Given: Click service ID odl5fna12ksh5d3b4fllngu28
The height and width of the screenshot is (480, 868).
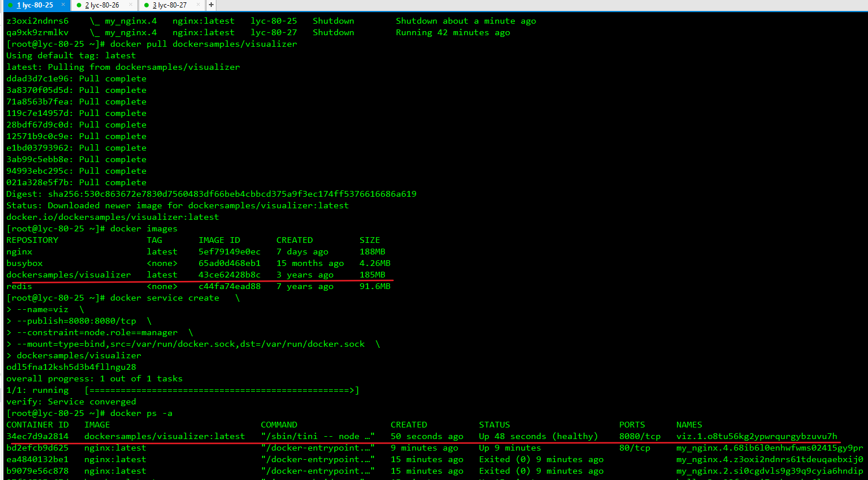Looking at the screenshot, I should click(x=71, y=367).
